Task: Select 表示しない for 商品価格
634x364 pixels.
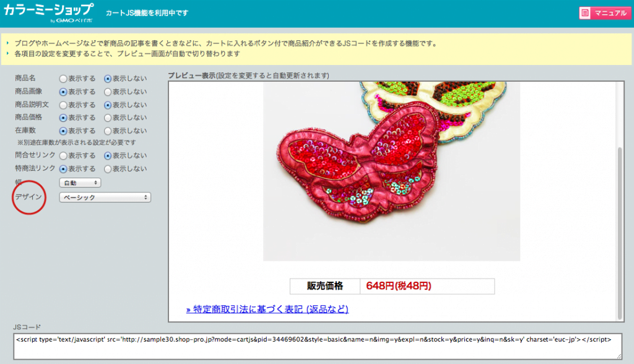Action: 108,118
